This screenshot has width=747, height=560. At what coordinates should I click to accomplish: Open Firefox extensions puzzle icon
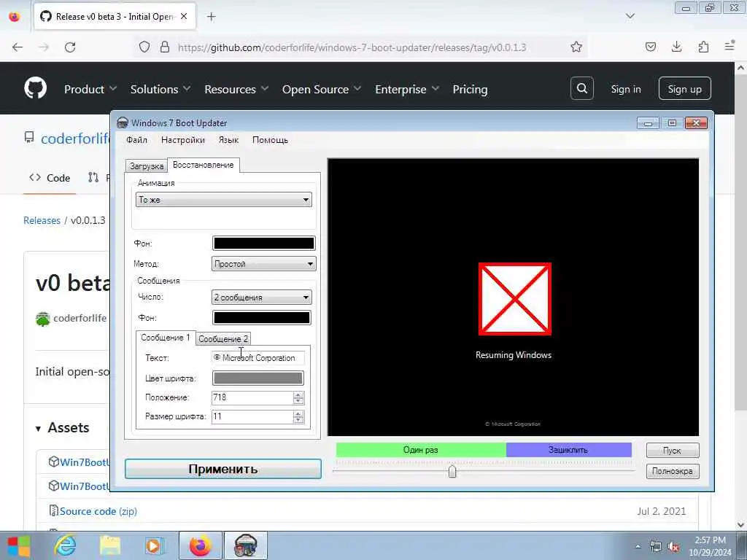[703, 47]
